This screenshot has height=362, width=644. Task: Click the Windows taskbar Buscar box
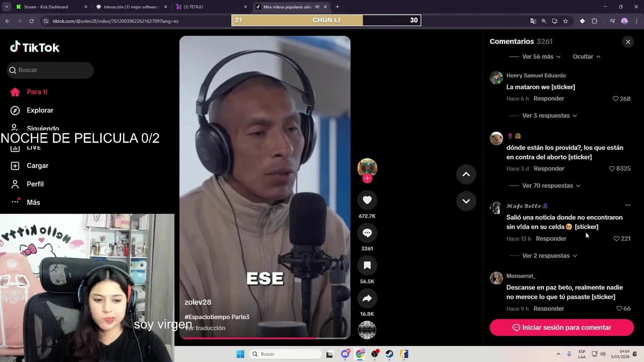(286, 354)
